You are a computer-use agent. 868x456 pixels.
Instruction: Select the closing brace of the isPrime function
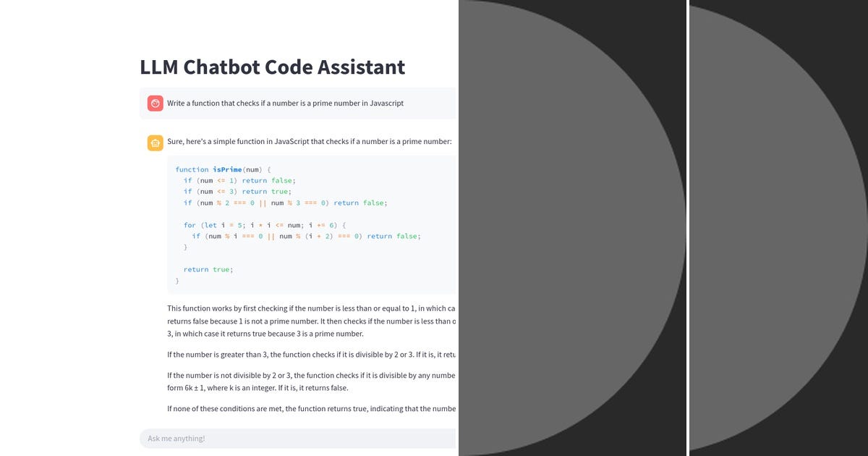[x=176, y=279]
